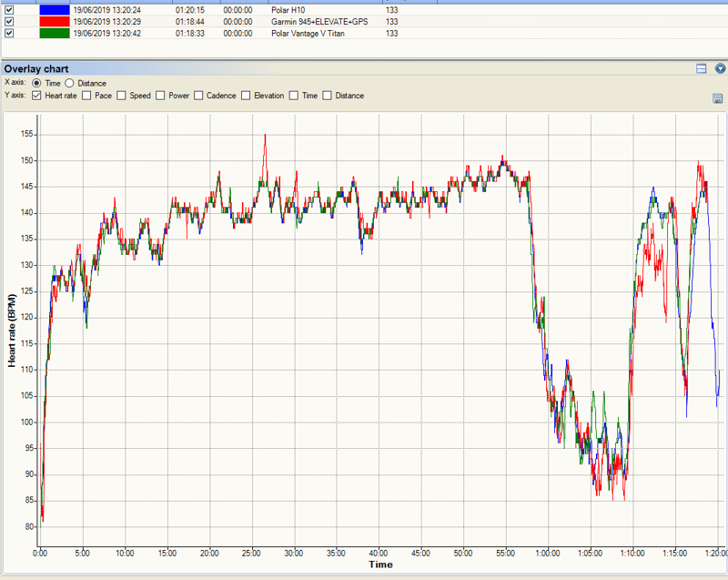The image size is (728, 580).
Task: Select the Garmin 945+ELEVATE+GPS device name
Action: tap(319, 21)
